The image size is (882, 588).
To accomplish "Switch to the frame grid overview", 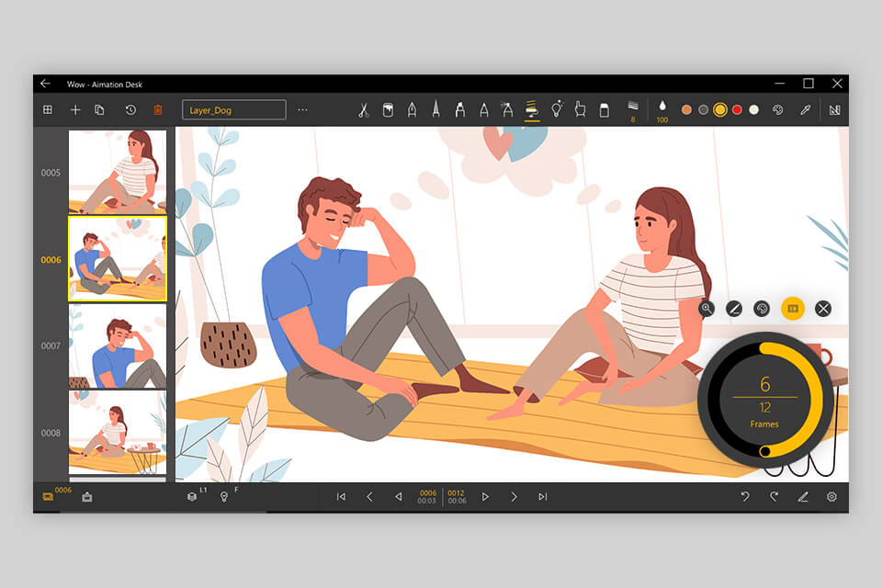I will coord(49,109).
